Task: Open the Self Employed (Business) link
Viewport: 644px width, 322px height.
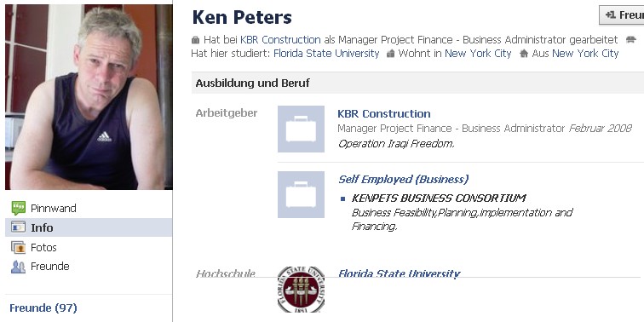Action: [x=403, y=180]
